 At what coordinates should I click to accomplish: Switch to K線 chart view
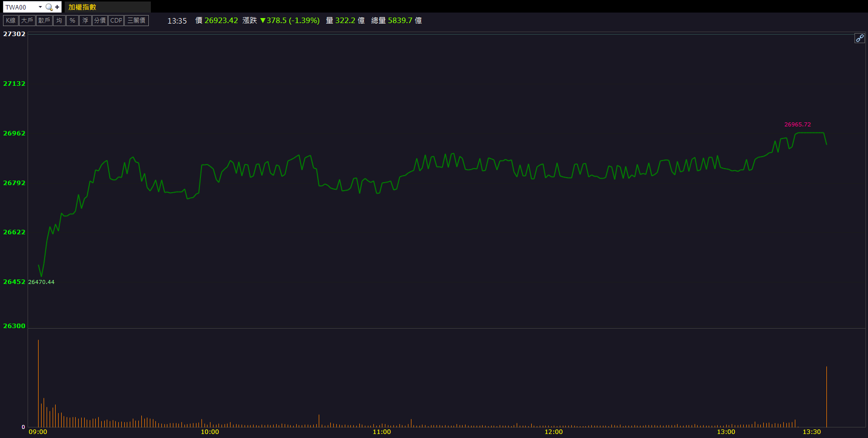click(11, 21)
